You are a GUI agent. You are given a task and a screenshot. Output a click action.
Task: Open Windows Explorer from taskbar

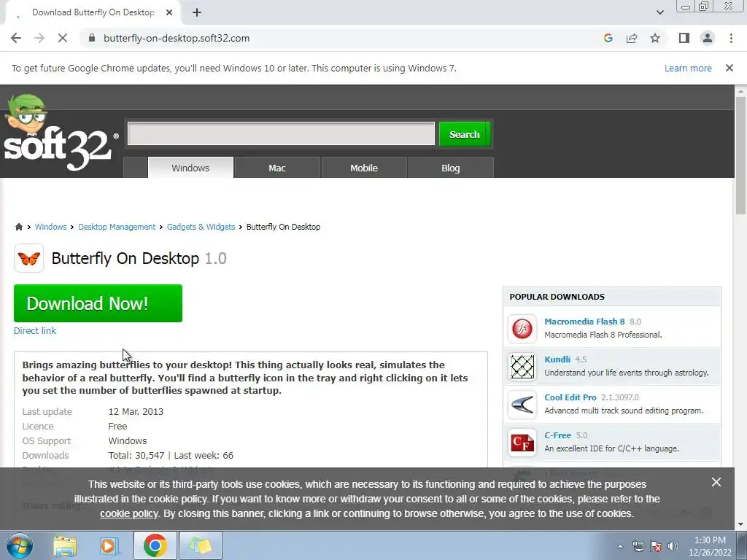point(65,545)
